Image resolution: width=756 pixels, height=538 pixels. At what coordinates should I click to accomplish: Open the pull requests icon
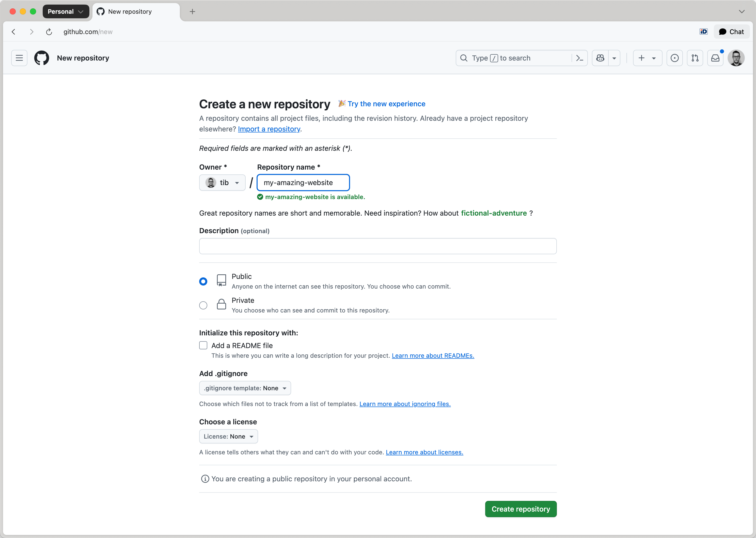click(x=695, y=58)
